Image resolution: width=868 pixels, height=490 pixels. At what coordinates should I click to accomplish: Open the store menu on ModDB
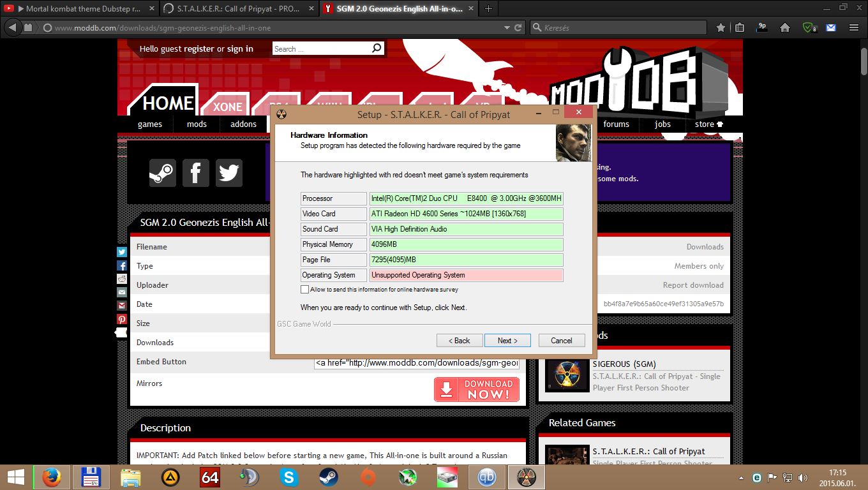(709, 124)
